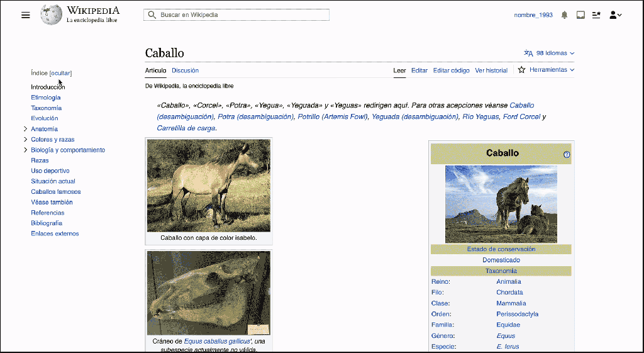Open the Ver historial tab
The image size is (644, 353).
click(491, 70)
